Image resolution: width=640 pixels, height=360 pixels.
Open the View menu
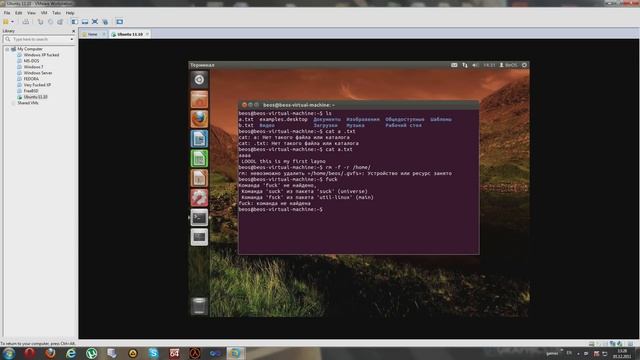pyautogui.click(x=31, y=13)
